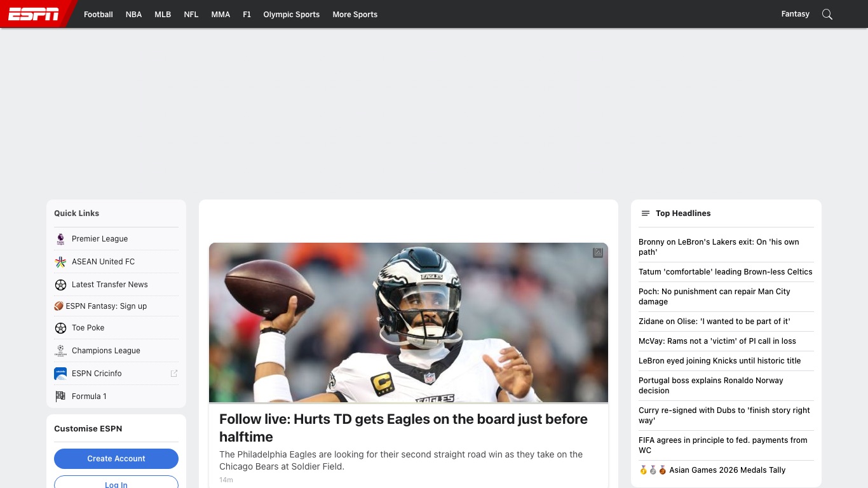868x488 pixels.
Task: Open the Fantasy link in header
Action: click(796, 14)
